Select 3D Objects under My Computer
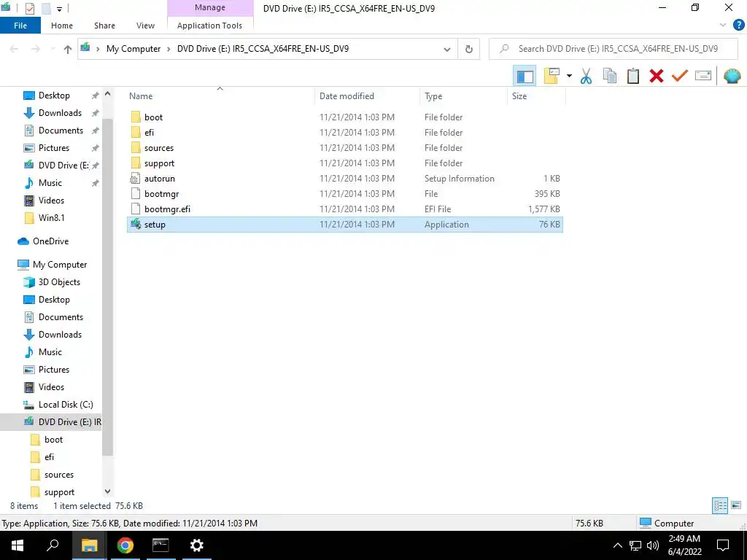The height and width of the screenshot is (560, 747). (59, 282)
